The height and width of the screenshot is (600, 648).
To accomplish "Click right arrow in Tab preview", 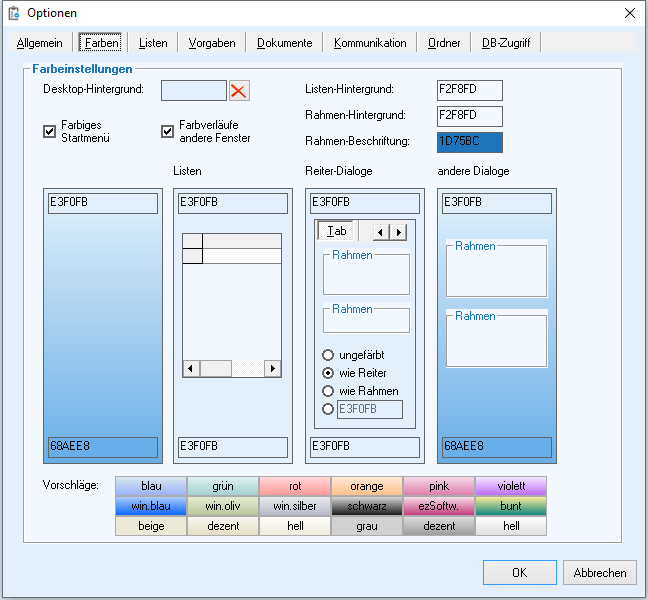I will tap(398, 232).
